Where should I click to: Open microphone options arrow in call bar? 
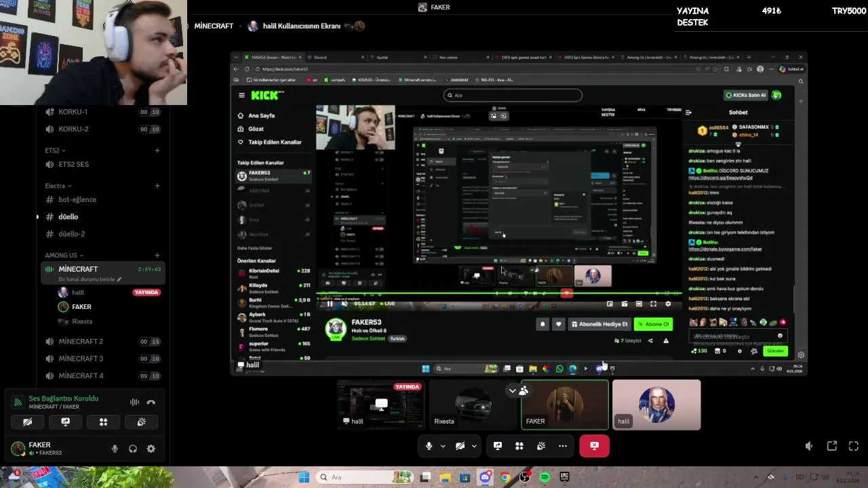(x=443, y=446)
